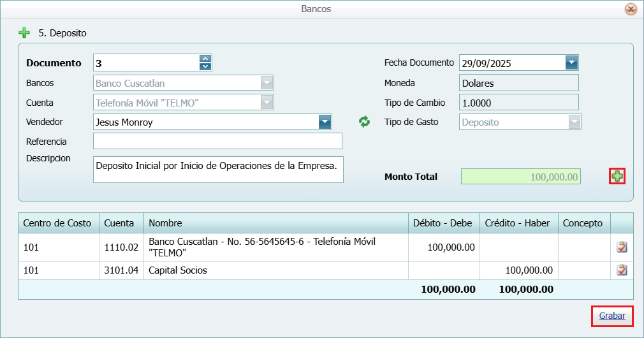Select the Capital Socios table row
This screenshot has height=338, width=644.
(x=274, y=270)
